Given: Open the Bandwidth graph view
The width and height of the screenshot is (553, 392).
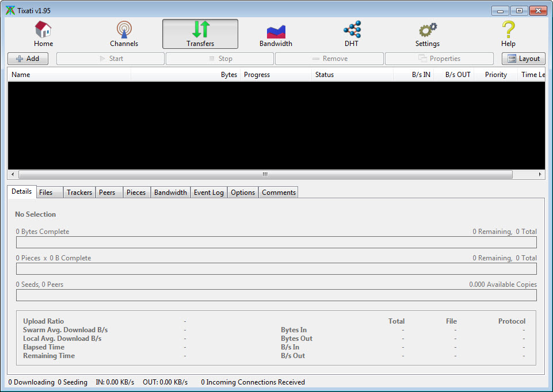Looking at the screenshot, I should [276, 34].
